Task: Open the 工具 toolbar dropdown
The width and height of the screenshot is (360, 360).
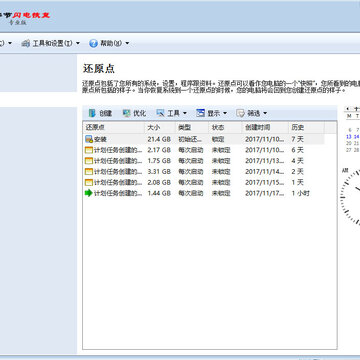Action: click(171, 113)
